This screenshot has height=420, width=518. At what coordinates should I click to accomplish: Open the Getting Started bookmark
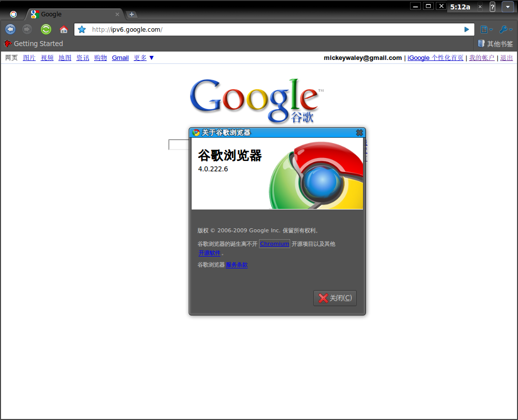click(33, 44)
